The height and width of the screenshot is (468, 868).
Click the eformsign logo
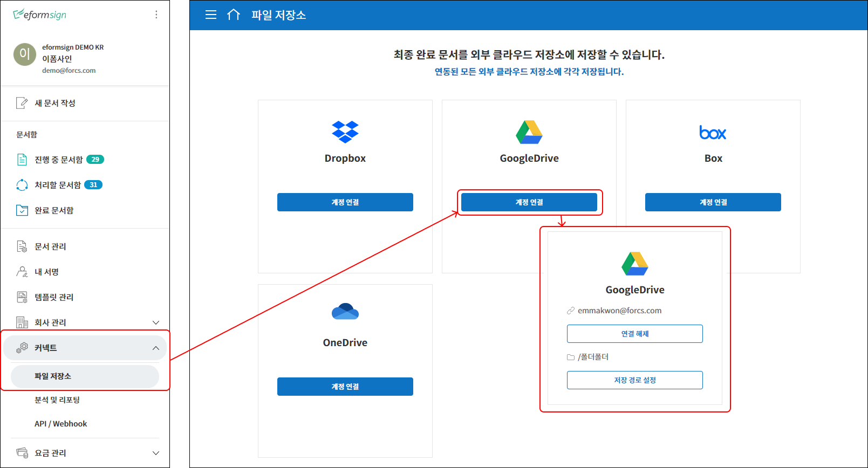coord(39,15)
